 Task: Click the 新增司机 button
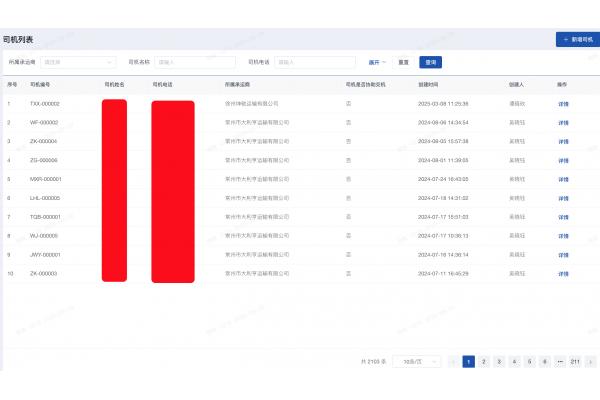click(575, 40)
